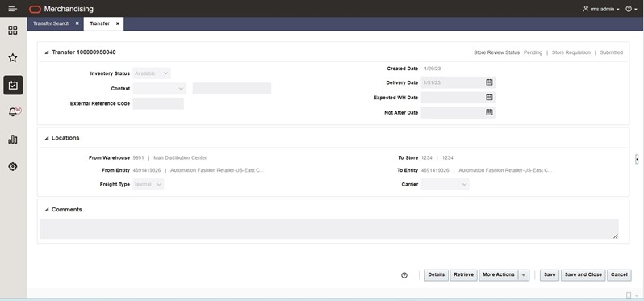The height and width of the screenshot is (301, 644).
Task: Open the Delivery Date calendar picker
Action: click(489, 82)
